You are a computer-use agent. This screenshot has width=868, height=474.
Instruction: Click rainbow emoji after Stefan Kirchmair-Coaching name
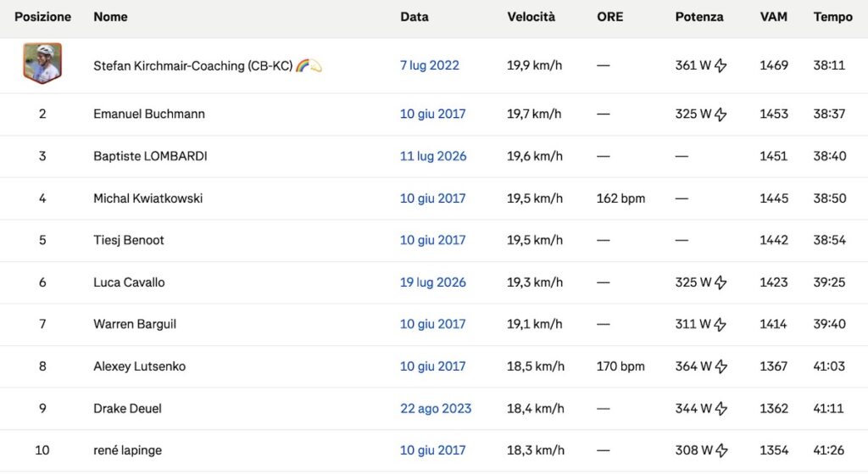(x=303, y=66)
